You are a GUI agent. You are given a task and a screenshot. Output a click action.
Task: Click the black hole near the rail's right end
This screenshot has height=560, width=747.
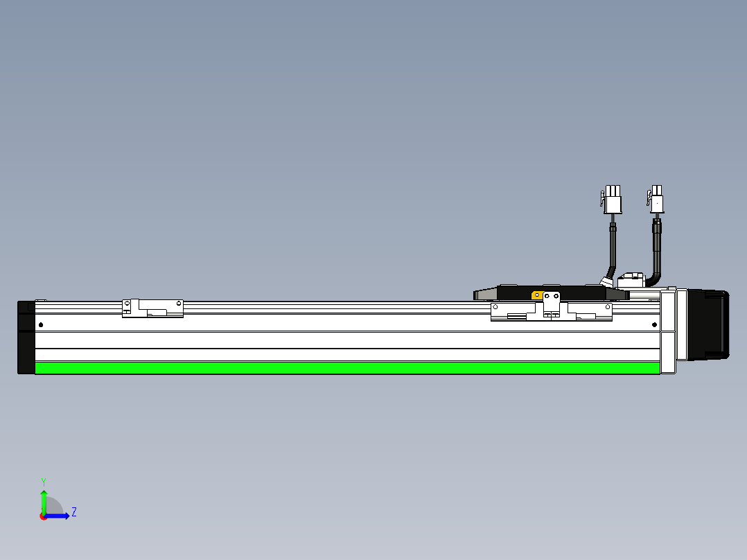coord(654,325)
